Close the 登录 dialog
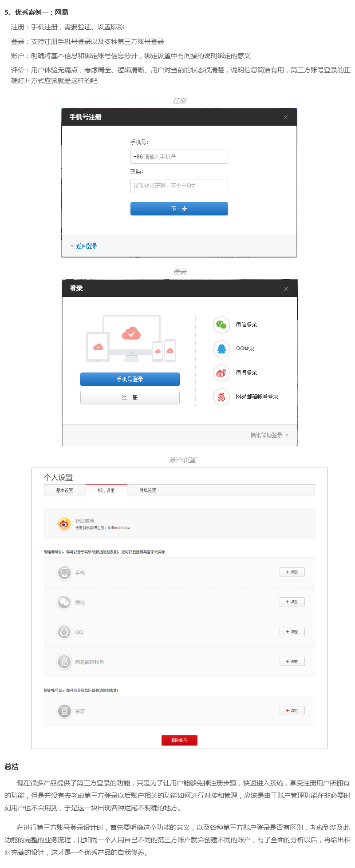Screen dimensions: 355x868 (286, 289)
